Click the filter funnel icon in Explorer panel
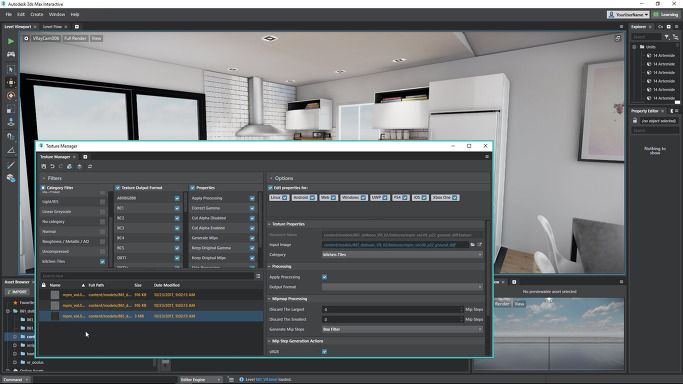 (667, 37)
